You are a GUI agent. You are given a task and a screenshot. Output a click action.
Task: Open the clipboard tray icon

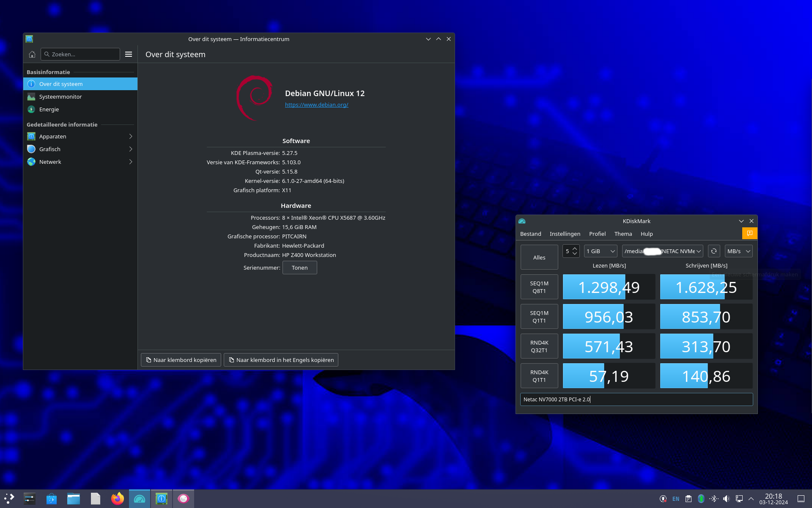689,499
